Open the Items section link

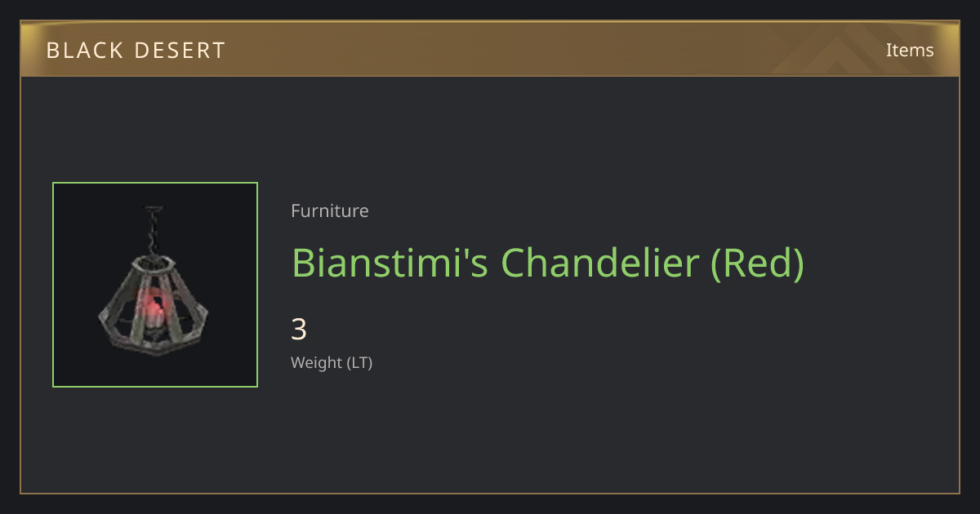pos(910,50)
